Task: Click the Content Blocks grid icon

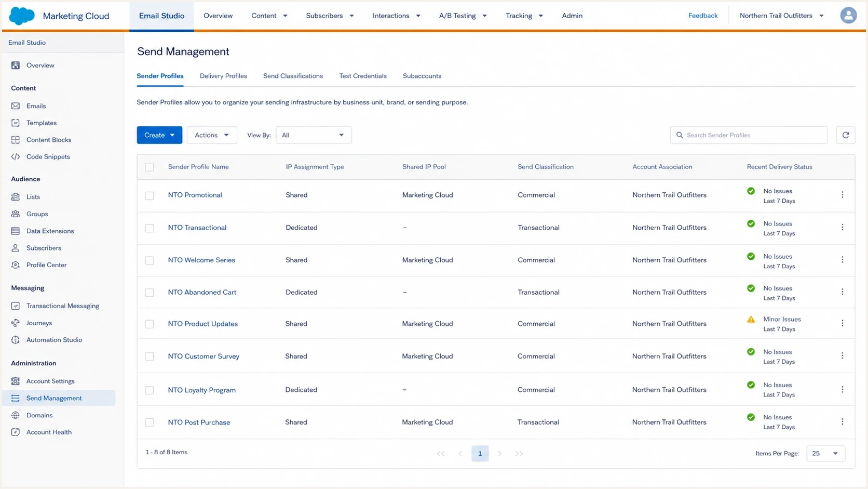Action: (x=16, y=140)
